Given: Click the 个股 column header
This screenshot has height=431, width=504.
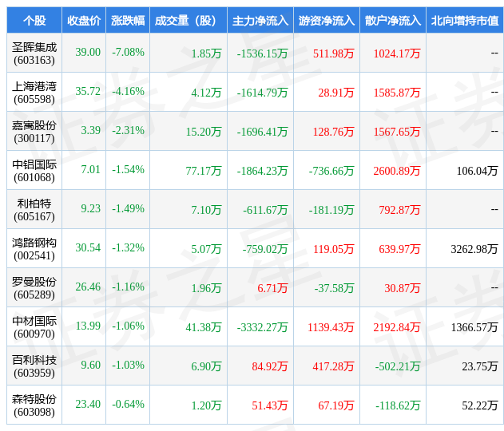Looking at the screenshot, I should tap(34, 21).
